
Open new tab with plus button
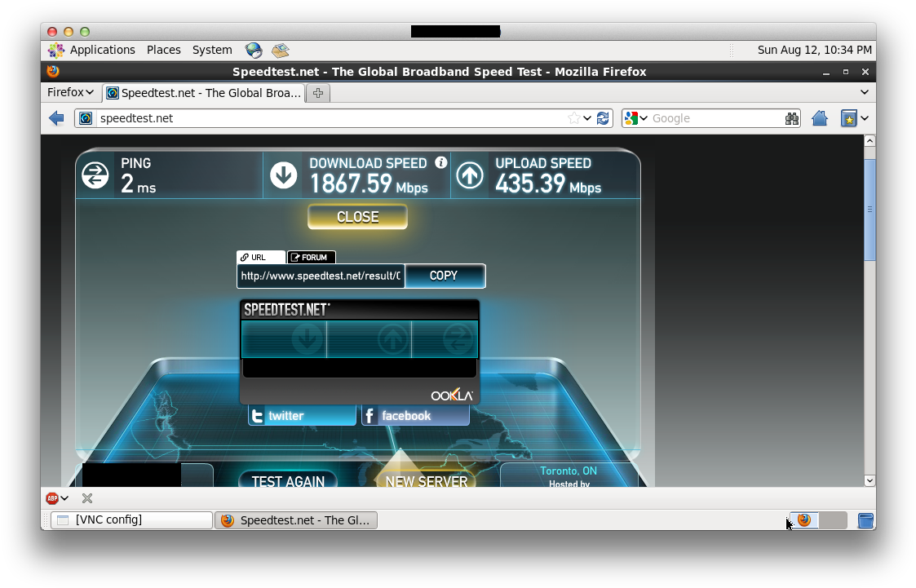(x=318, y=93)
